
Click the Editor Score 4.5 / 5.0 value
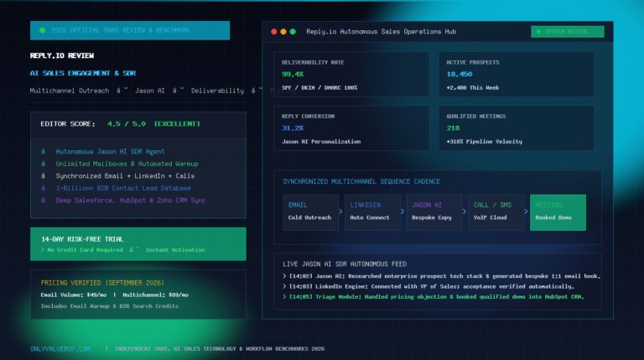[x=127, y=123]
